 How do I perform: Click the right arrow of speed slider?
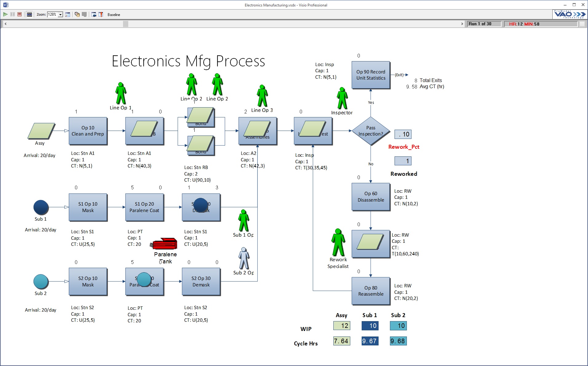(x=462, y=24)
